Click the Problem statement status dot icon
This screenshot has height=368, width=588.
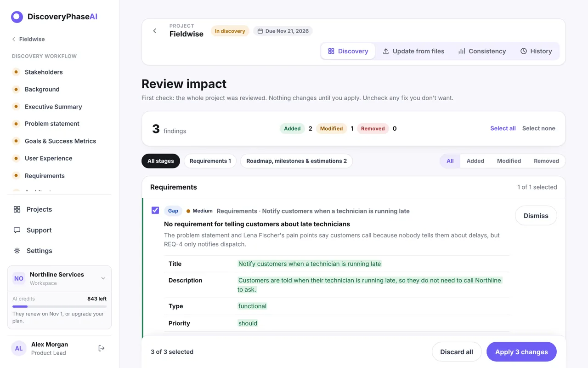pos(16,124)
